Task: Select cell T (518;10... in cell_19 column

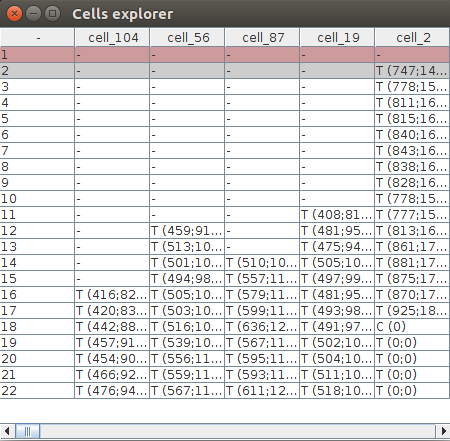Action: [337, 391]
